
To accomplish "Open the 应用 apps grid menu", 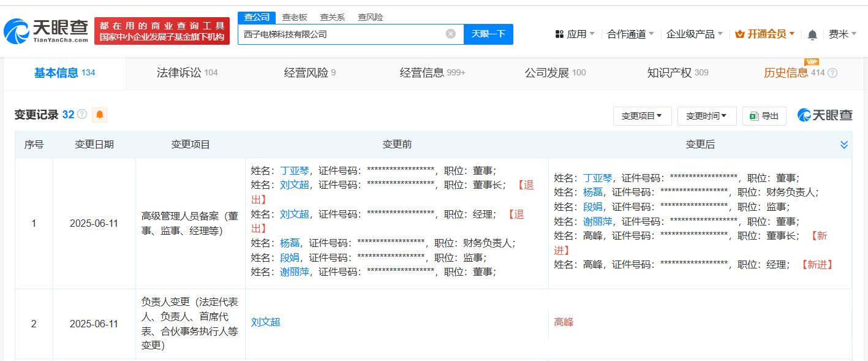I will [575, 34].
